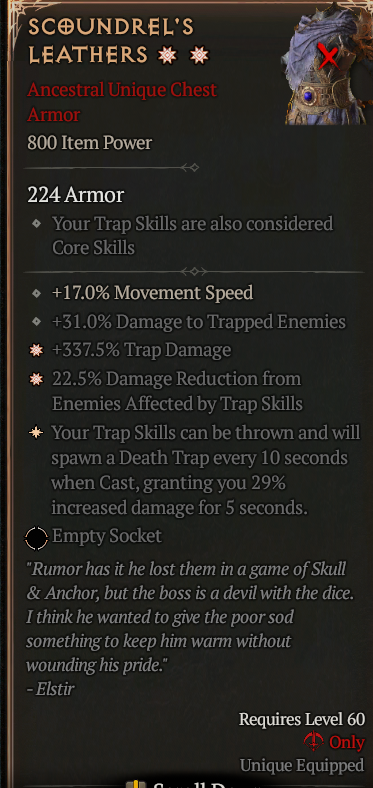Click the second greater affix star in title
The height and width of the screenshot is (788, 373).
tap(199, 55)
